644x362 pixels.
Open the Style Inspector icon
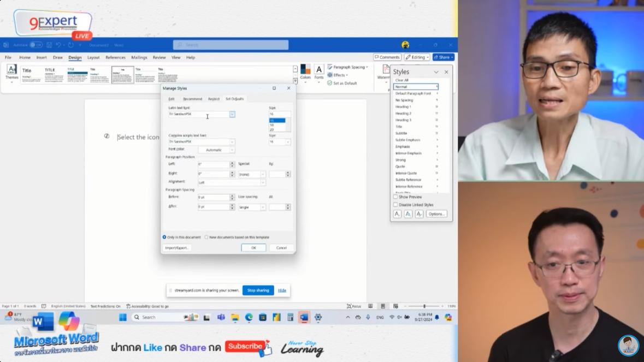coord(408,214)
